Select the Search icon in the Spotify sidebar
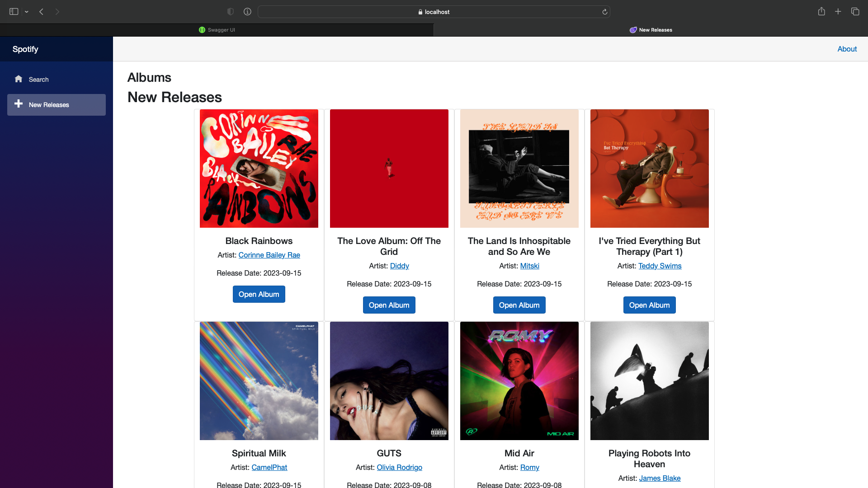 pyautogui.click(x=19, y=79)
